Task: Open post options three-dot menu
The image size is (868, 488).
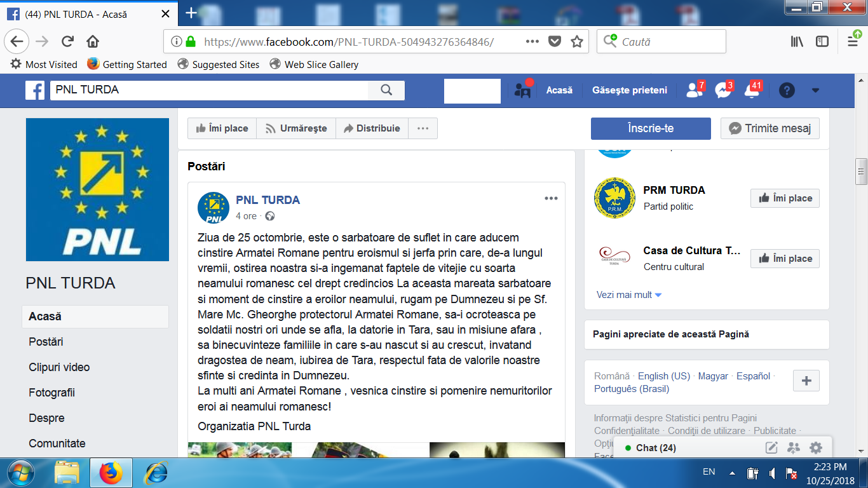Action: pyautogui.click(x=551, y=198)
